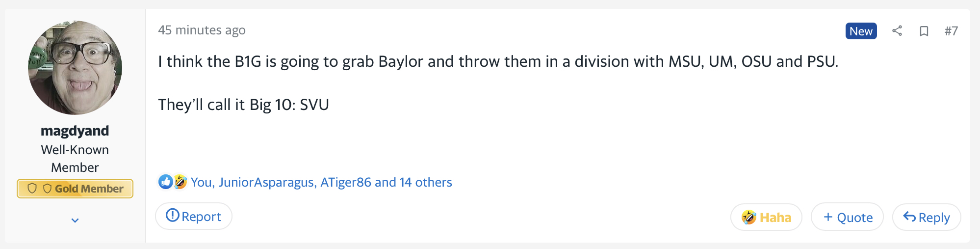Reply to magdyand's post
Image resolution: width=980 pixels, height=249 pixels.
(927, 217)
